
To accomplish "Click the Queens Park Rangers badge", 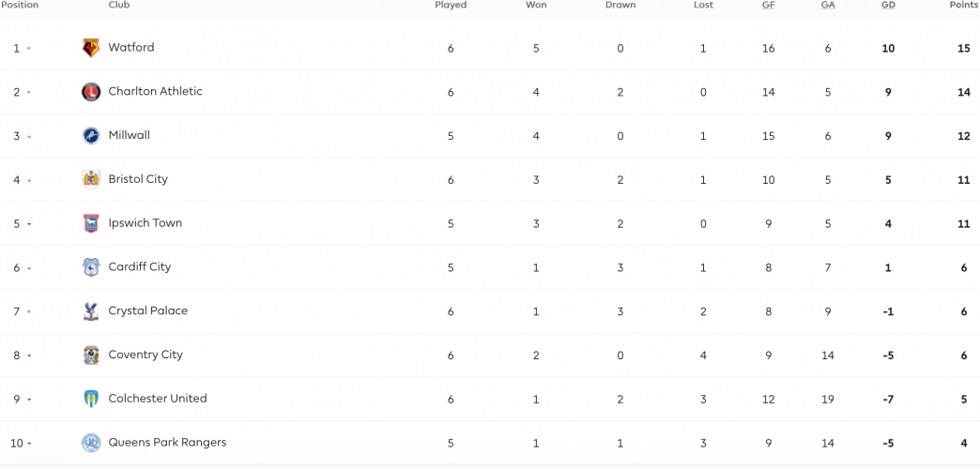I will [91, 443].
